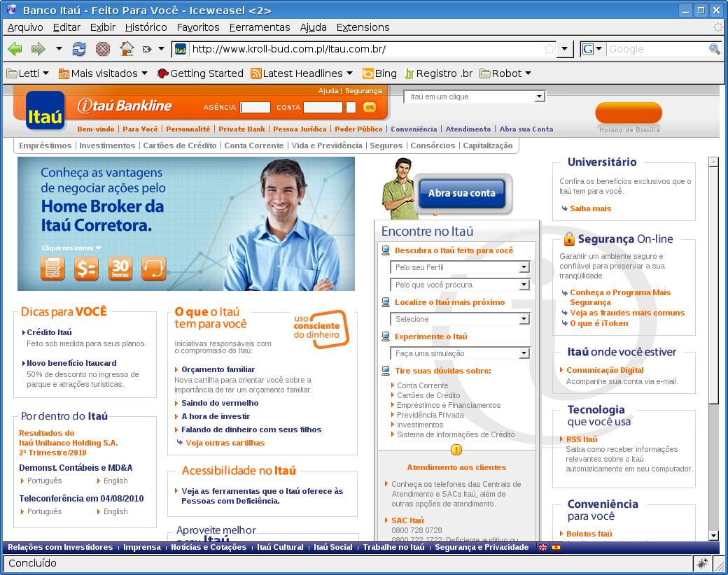Click the orange 30 horas icon
Viewport: 728px width, 575px height.
pos(120,268)
